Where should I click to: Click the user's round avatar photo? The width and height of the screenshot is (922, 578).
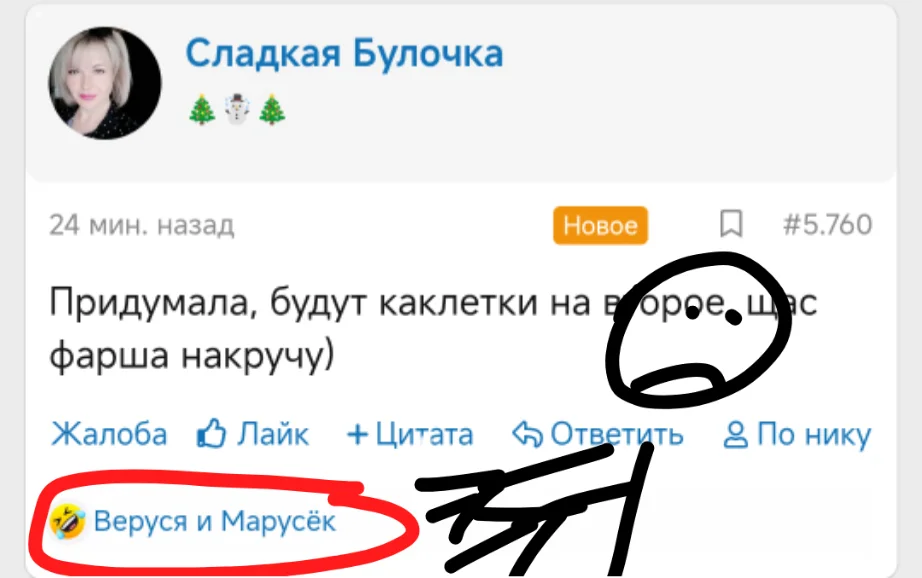[105, 83]
